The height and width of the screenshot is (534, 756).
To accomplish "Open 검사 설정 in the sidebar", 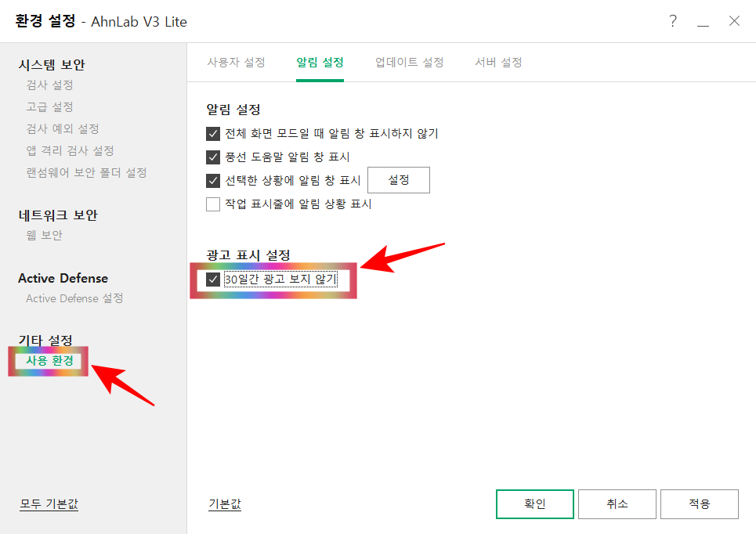I will pyautogui.click(x=47, y=85).
